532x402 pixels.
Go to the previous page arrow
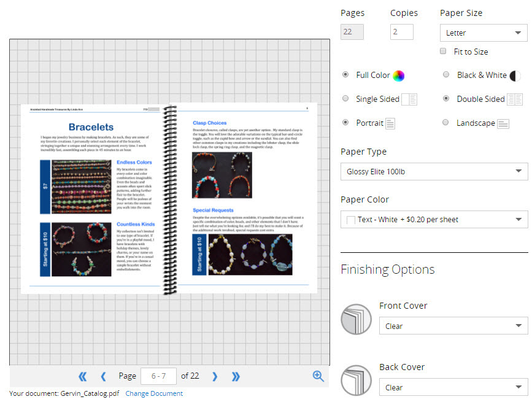point(103,376)
